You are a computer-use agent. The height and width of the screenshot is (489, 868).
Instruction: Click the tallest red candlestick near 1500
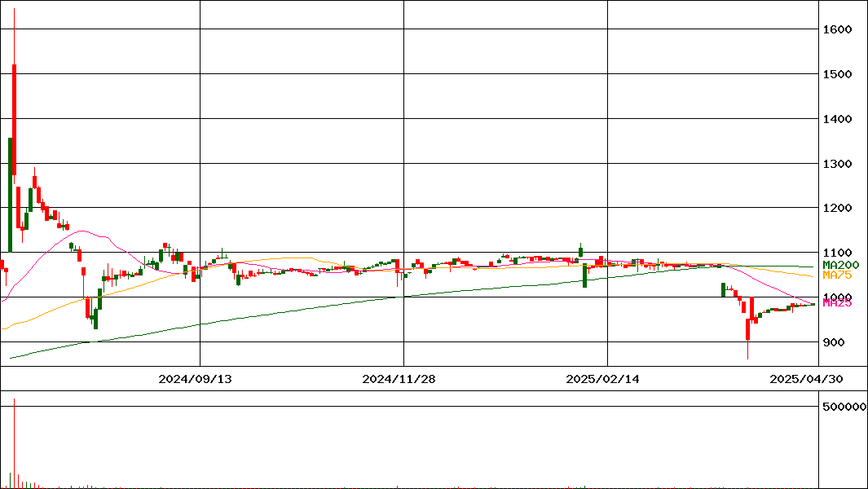point(14,120)
